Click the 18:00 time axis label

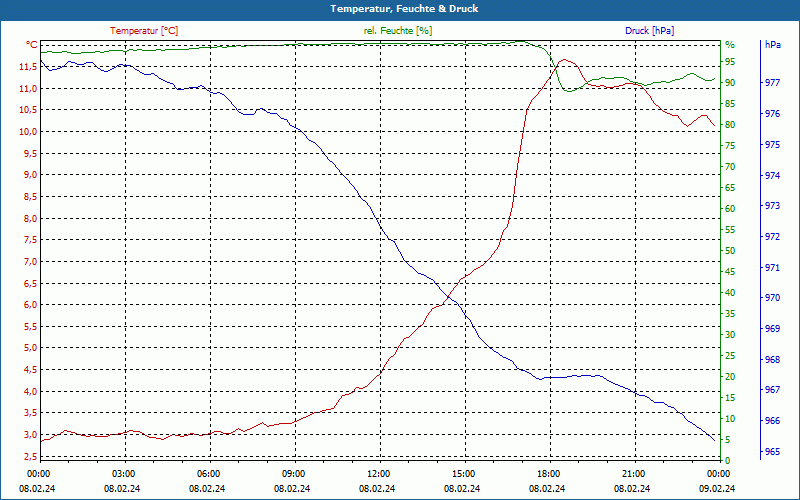pyautogui.click(x=548, y=473)
